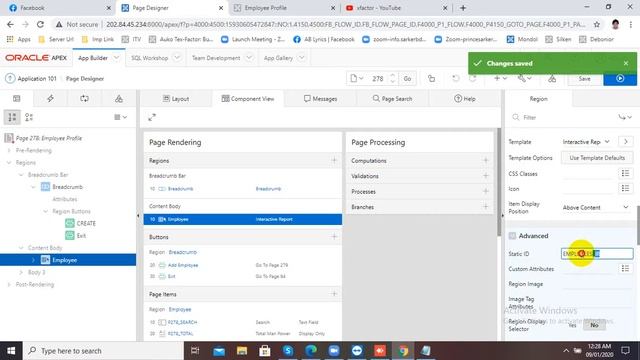Screen dimensions: 640x360
Task: Go to template with arrow button
Action: tap(625, 142)
